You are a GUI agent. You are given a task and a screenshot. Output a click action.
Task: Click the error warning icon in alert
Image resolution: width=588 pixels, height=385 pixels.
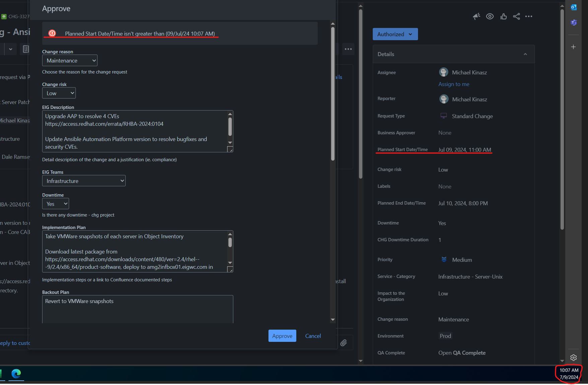pyautogui.click(x=52, y=33)
